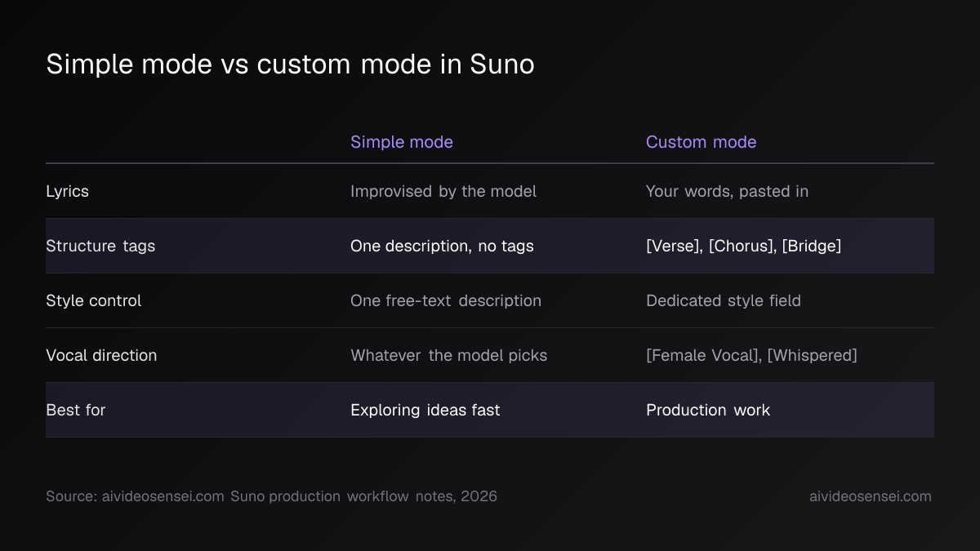Click the cell 'Improvised by the model'

pyautogui.click(x=443, y=191)
